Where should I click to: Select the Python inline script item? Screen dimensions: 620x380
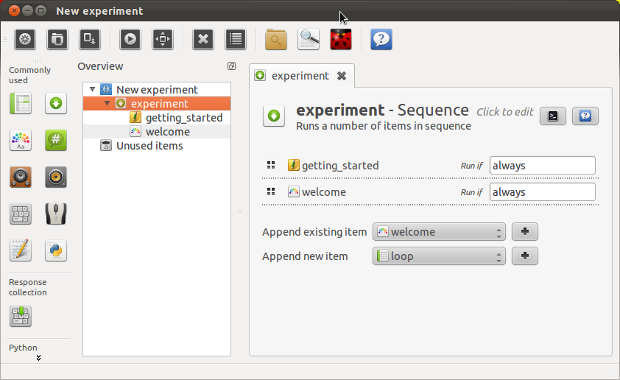coord(56,251)
